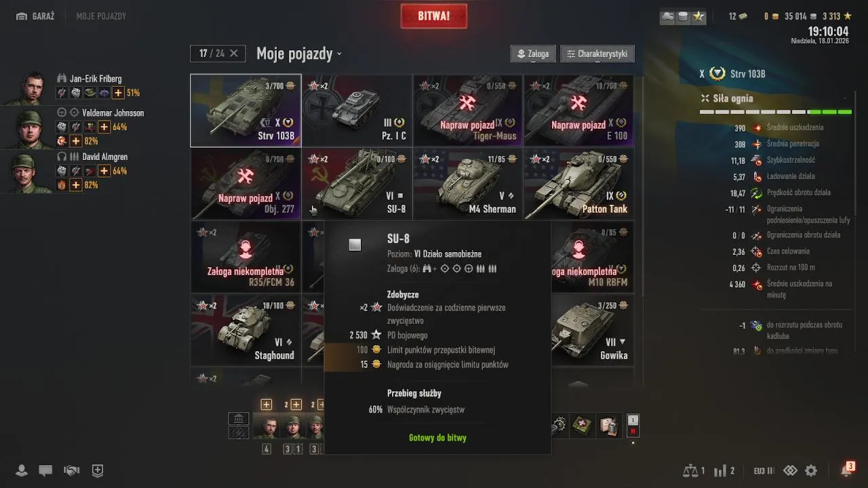This screenshot has height=488, width=868.
Task: Toggle the star experience filter button
Action: [x=698, y=16]
